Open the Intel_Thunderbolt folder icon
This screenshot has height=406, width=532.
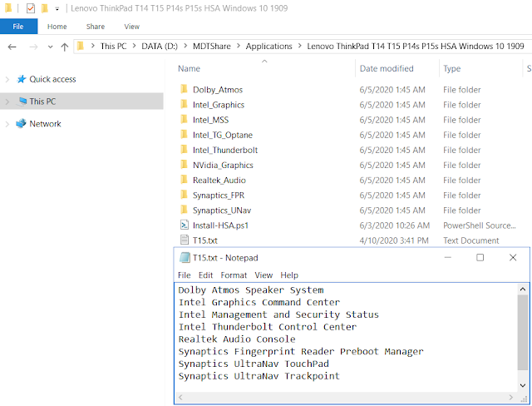(184, 150)
